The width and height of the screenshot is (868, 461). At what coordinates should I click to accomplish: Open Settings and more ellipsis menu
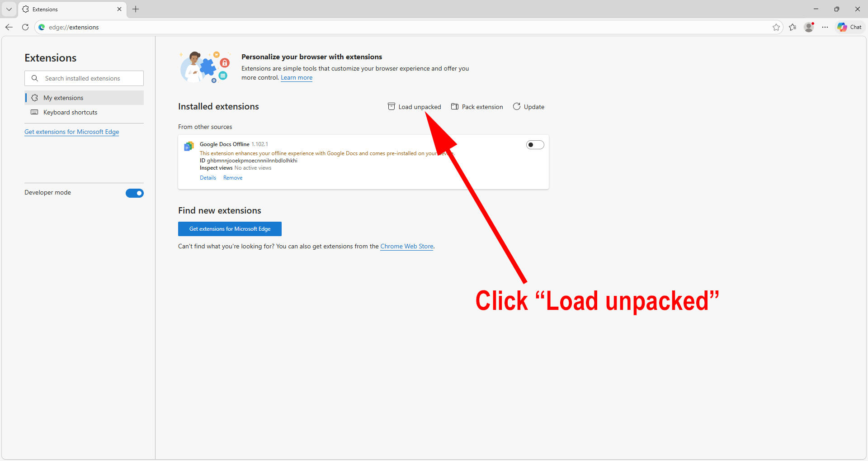[x=825, y=27]
